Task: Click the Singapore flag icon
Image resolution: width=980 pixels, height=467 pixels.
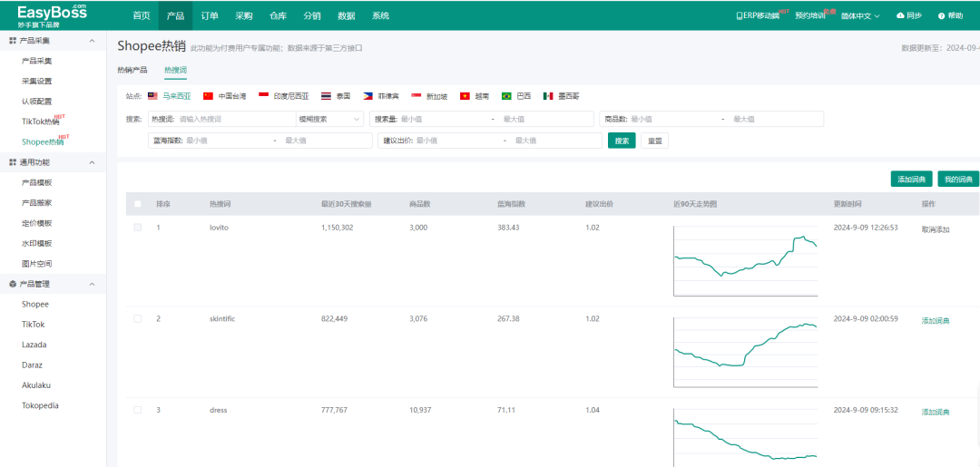Action: tap(416, 96)
